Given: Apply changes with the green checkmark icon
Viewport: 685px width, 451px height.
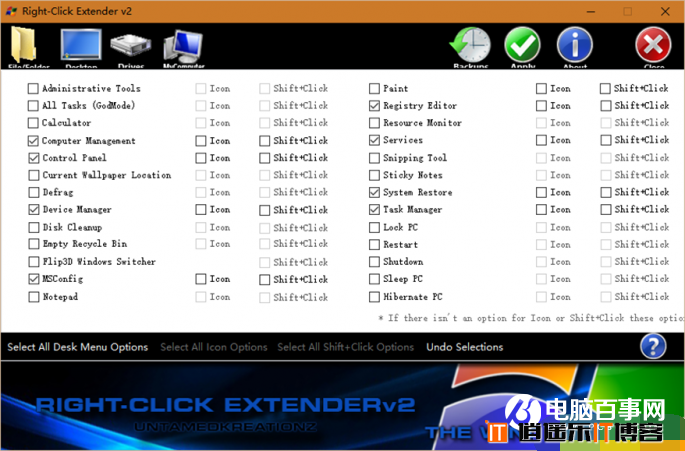Looking at the screenshot, I should pos(522,45).
